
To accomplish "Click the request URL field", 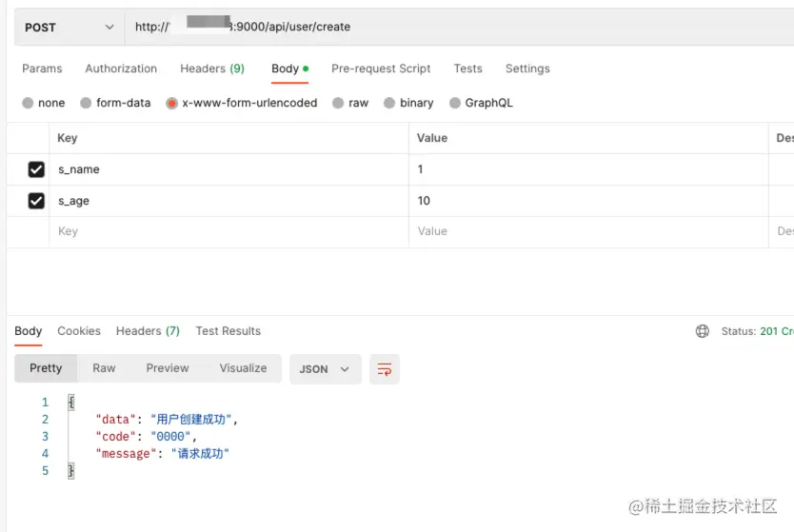I will tap(459, 27).
